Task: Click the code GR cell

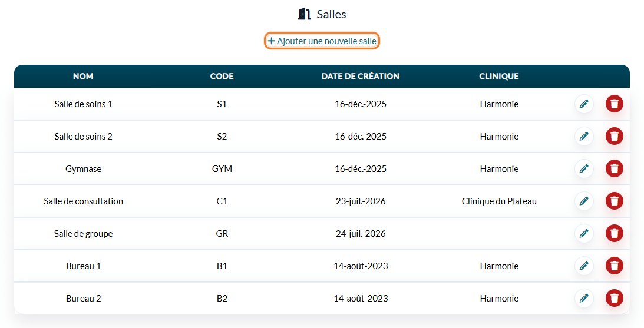Action: coord(222,234)
